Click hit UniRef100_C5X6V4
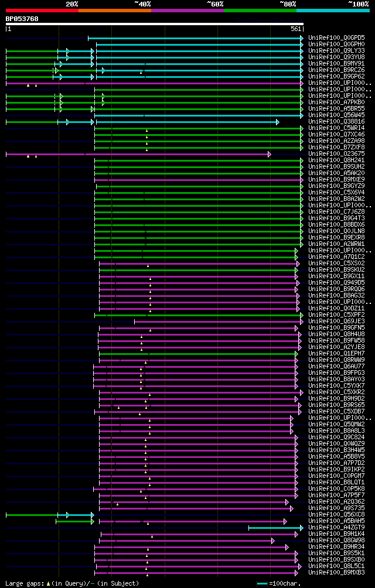The width and height of the screenshot is (375, 588). (336, 192)
